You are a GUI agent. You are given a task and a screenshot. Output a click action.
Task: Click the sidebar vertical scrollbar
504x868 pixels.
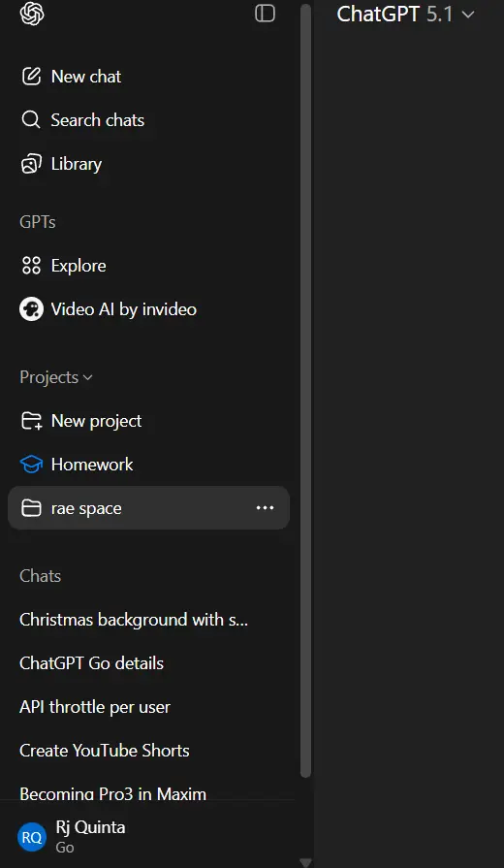305,390
